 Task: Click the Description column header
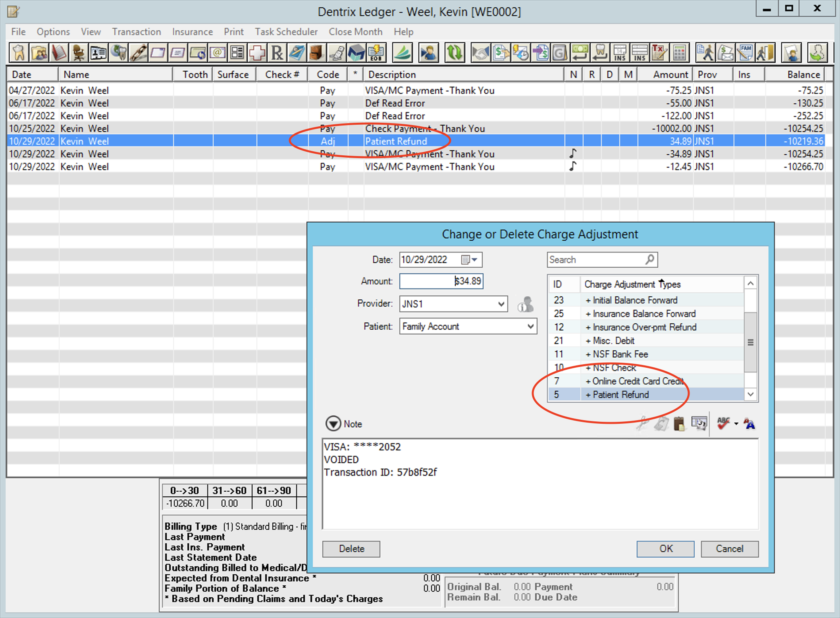coord(464,74)
